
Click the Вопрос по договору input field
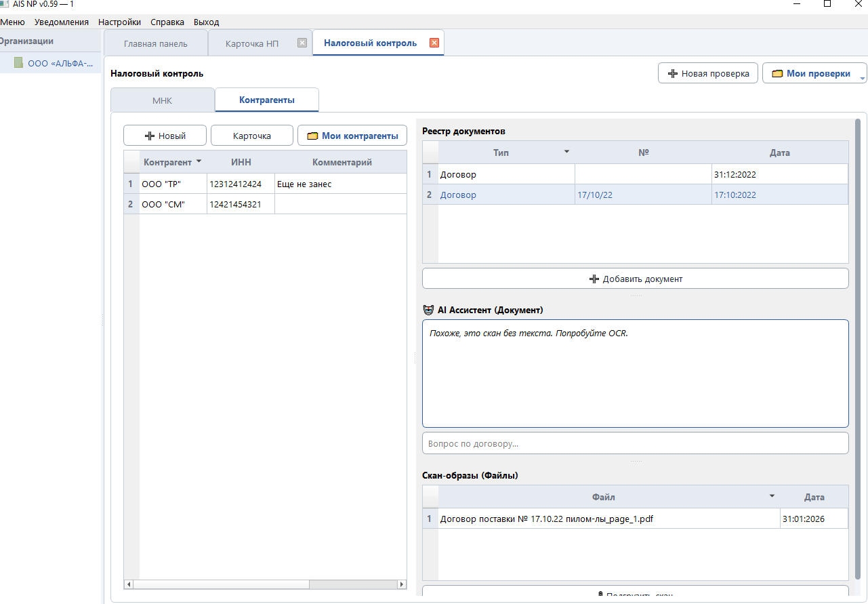pos(635,444)
